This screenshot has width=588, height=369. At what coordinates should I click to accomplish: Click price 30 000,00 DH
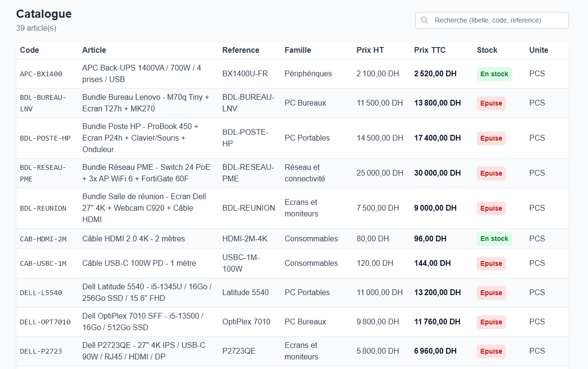[x=437, y=173]
